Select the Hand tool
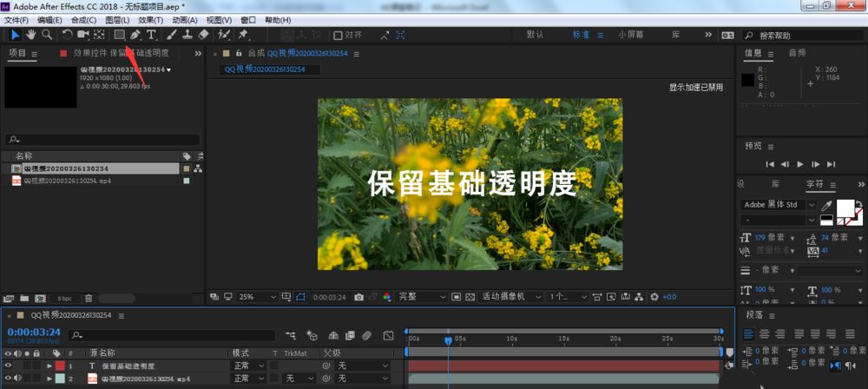868x389 pixels. [31, 35]
